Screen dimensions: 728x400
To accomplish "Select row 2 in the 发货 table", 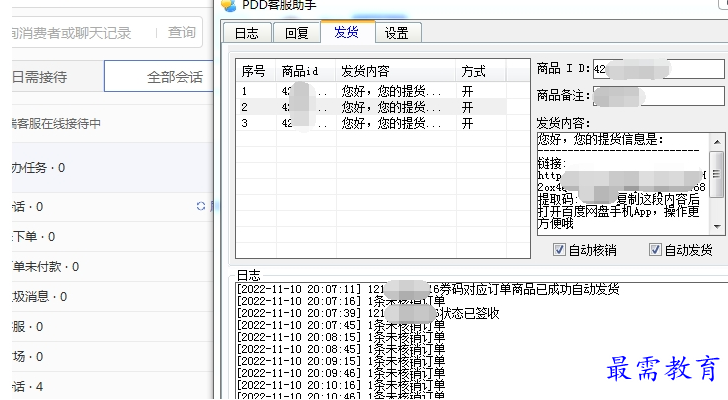I will (371, 107).
